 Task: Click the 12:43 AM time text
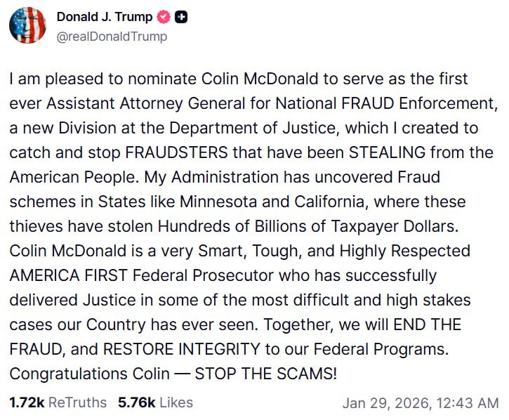coord(469,403)
